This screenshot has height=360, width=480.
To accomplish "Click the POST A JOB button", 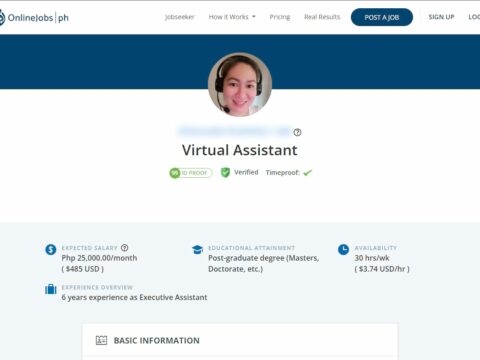I will click(382, 17).
